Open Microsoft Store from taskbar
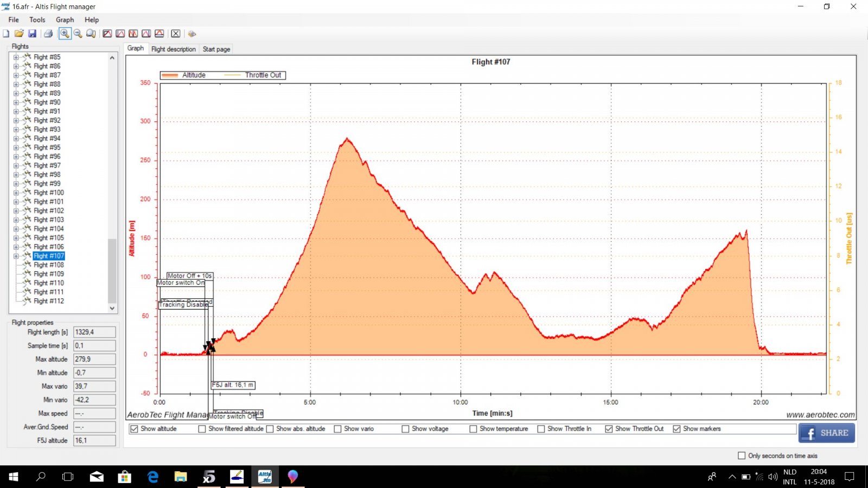The width and height of the screenshot is (868, 488). pyautogui.click(x=125, y=477)
